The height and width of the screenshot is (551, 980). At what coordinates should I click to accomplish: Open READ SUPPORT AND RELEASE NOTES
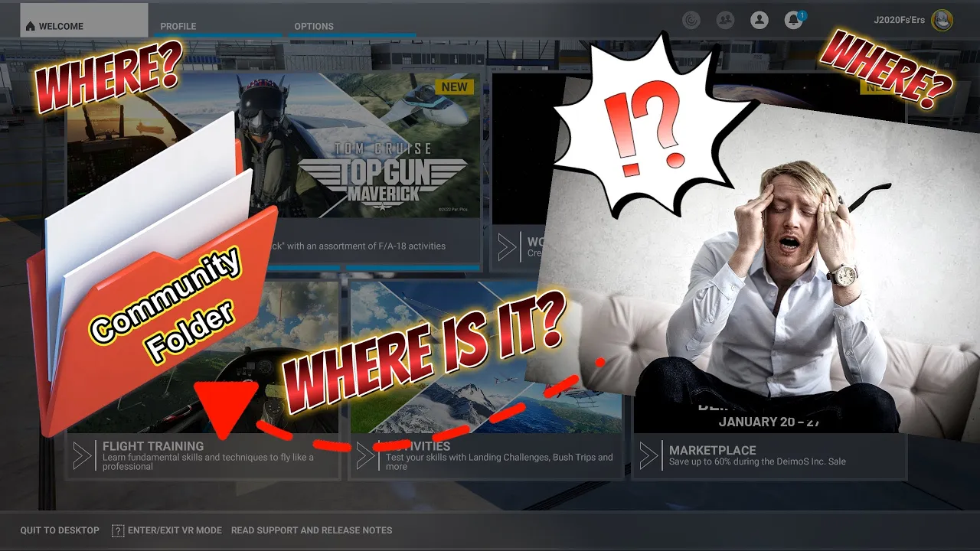[x=312, y=530]
